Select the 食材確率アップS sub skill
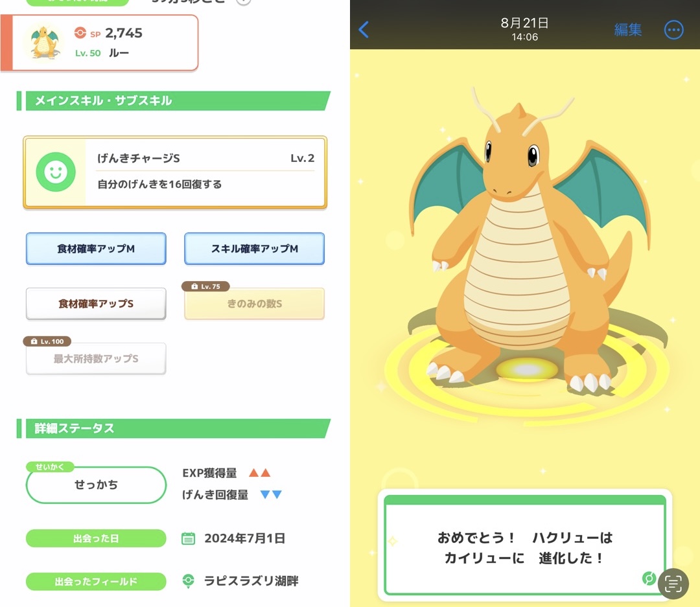 coord(96,303)
